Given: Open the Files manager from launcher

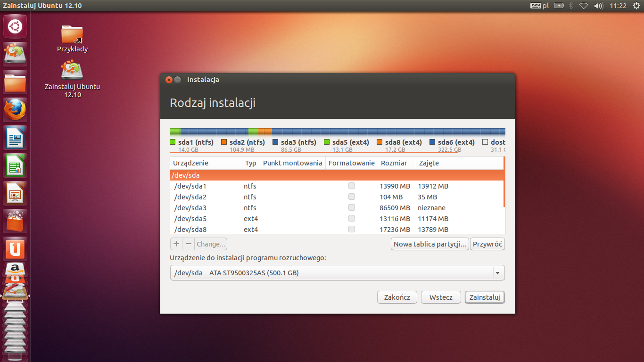Looking at the screenshot, I should [x=16, y=82].
